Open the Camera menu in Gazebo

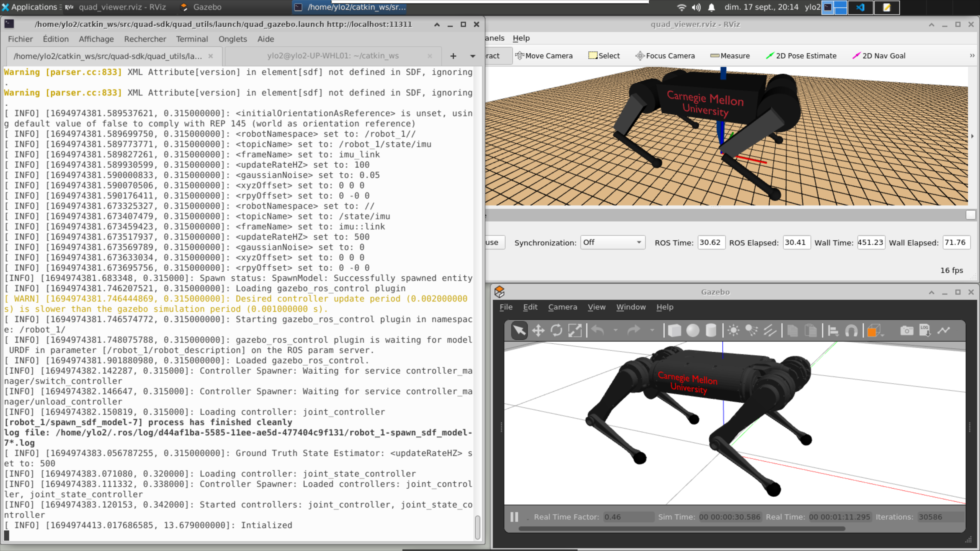point(563,307)
